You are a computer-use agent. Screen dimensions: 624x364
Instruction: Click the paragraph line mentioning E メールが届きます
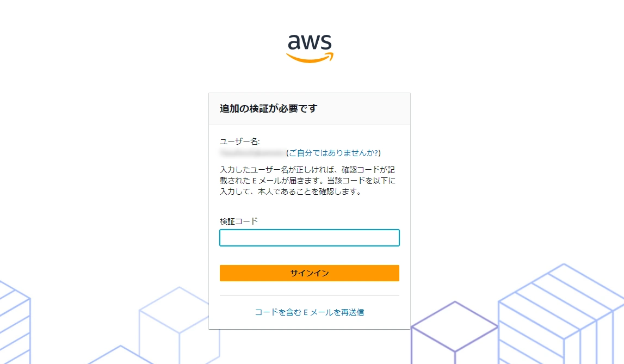(x=308, y=181)
